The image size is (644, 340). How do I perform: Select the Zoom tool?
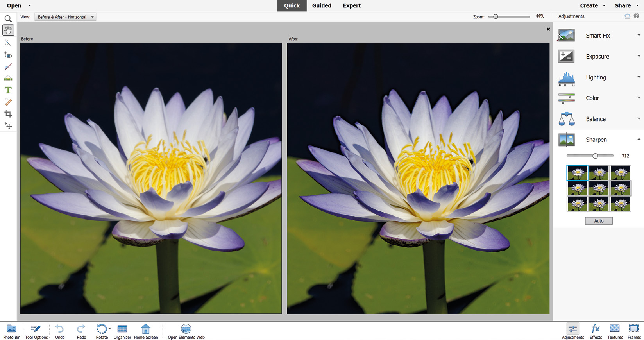pos(8,19)
